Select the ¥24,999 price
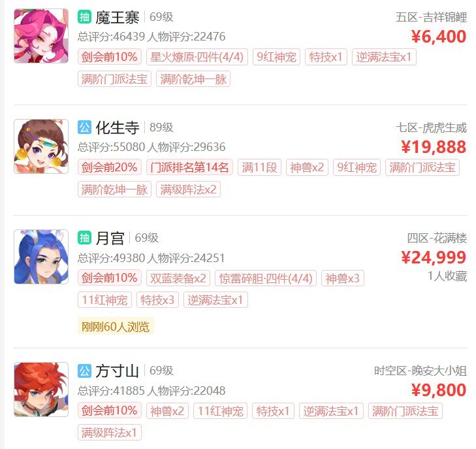 [x=434, y=258]
